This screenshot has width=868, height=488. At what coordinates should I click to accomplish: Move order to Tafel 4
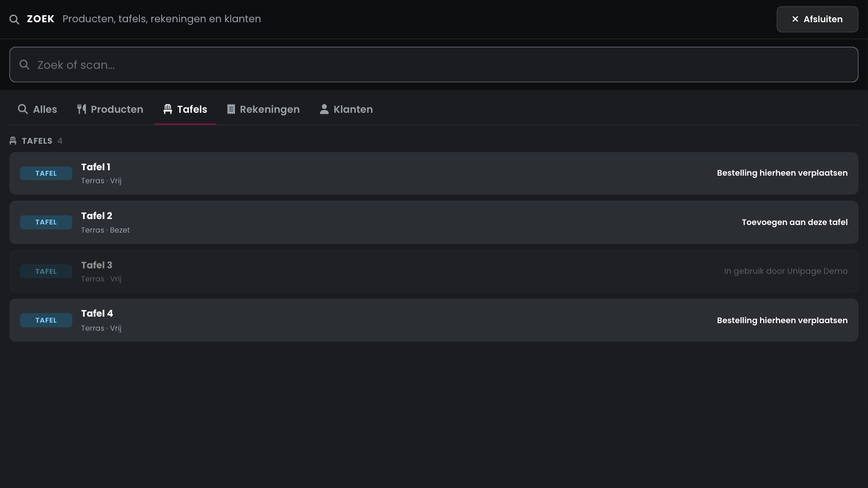[x=782, y=320]
